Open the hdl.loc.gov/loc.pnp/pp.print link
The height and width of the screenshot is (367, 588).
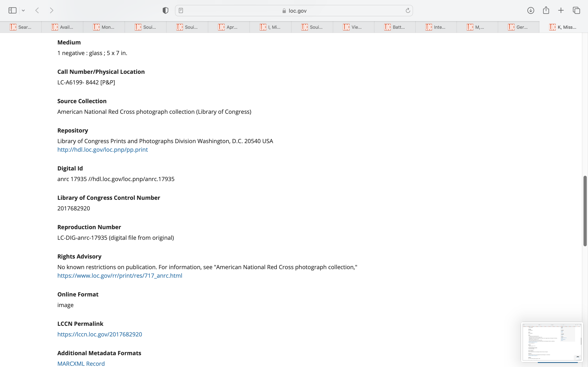pos(102,149)
